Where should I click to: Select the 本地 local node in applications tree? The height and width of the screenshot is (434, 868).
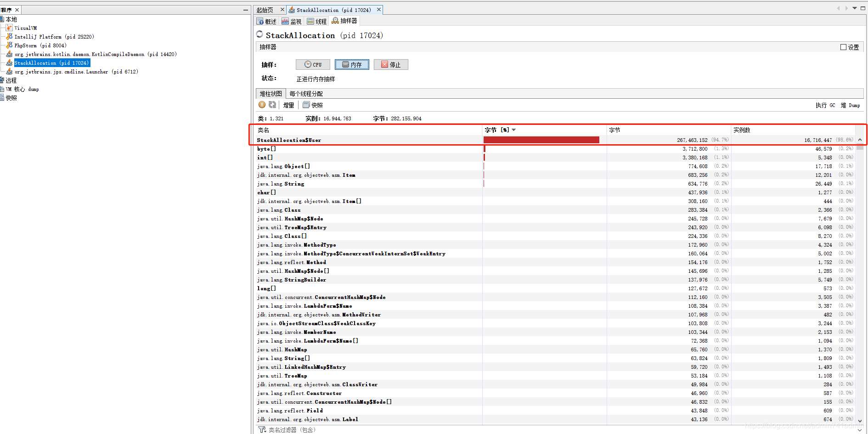(11, 19)
